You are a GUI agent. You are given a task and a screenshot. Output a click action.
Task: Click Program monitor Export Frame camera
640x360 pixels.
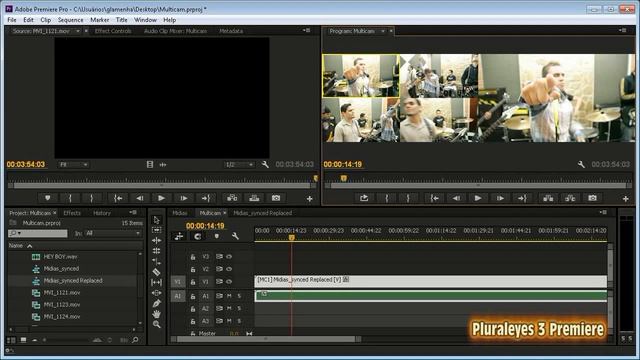(x=592, y=198)
